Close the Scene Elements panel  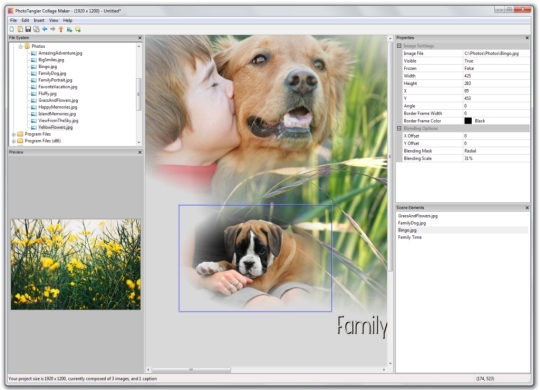(527, 208)
